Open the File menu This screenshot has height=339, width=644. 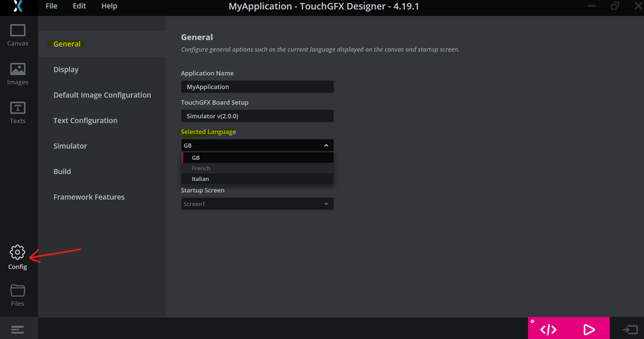coord(52,6)
